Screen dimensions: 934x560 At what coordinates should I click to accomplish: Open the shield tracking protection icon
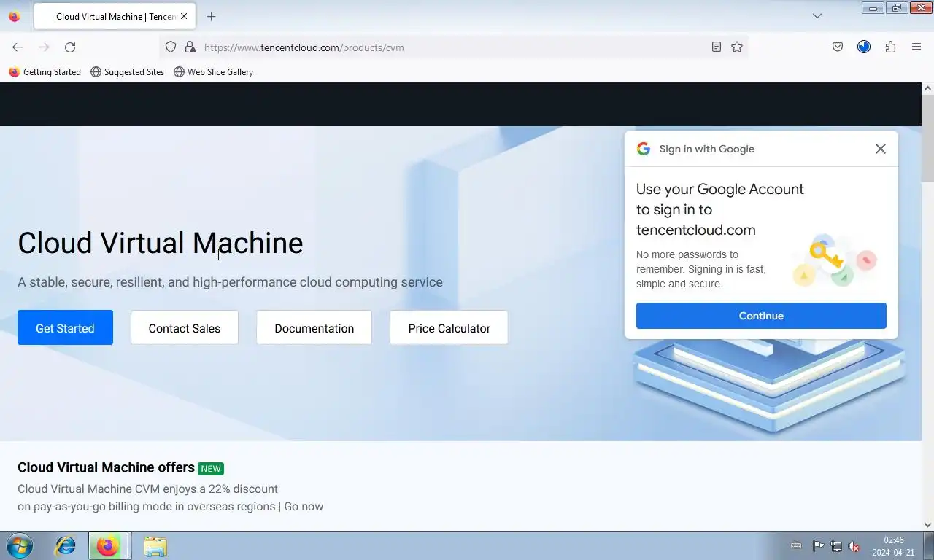[171, 47]
